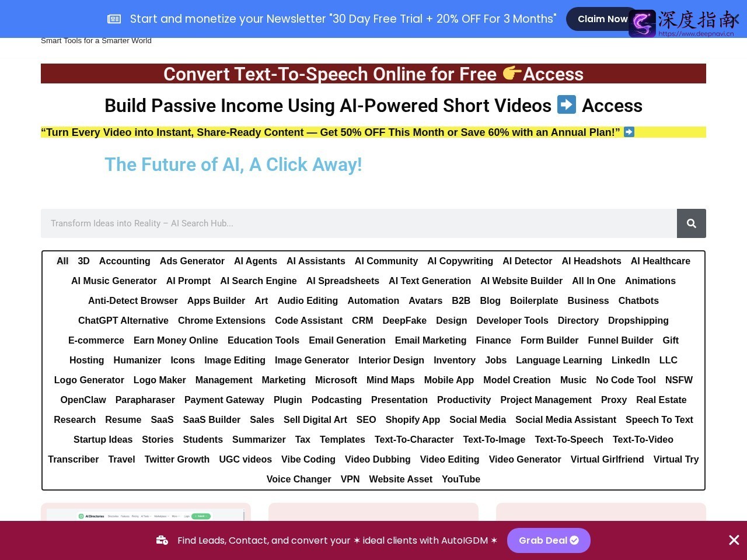This screenshot has height=560, width=747.
Task: Click the Convert Text-To-Speech Online banner link
Action: (373, 74)
